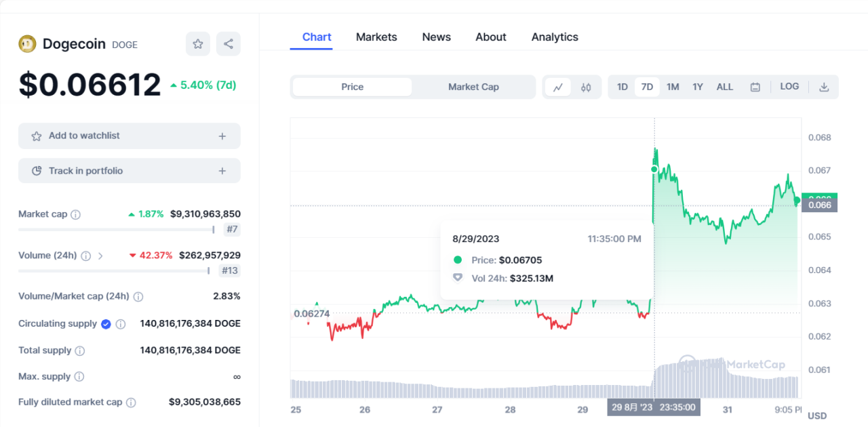Image resolution: width=868 pixels, height=427 pixels.
Task: Click the 1.87% market cap change
Action: point(146,214)
